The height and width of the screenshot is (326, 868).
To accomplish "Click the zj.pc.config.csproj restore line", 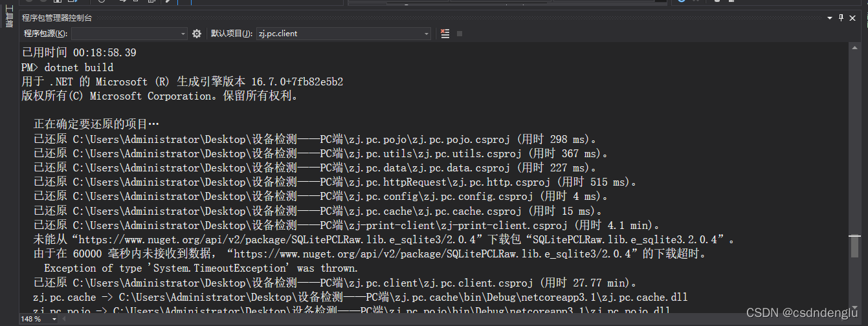I will (320, 196).
